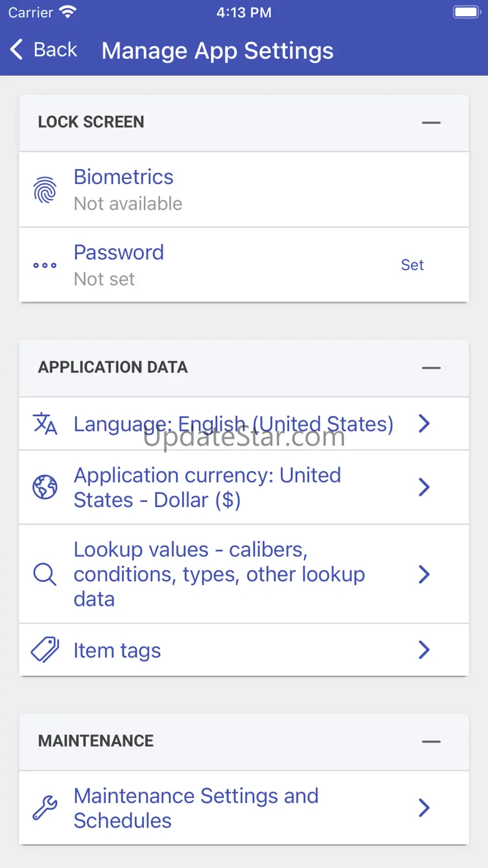Tap the Application currency globe icon
Viewport: 488px width, 868px height.
click(x=45, y=487)
